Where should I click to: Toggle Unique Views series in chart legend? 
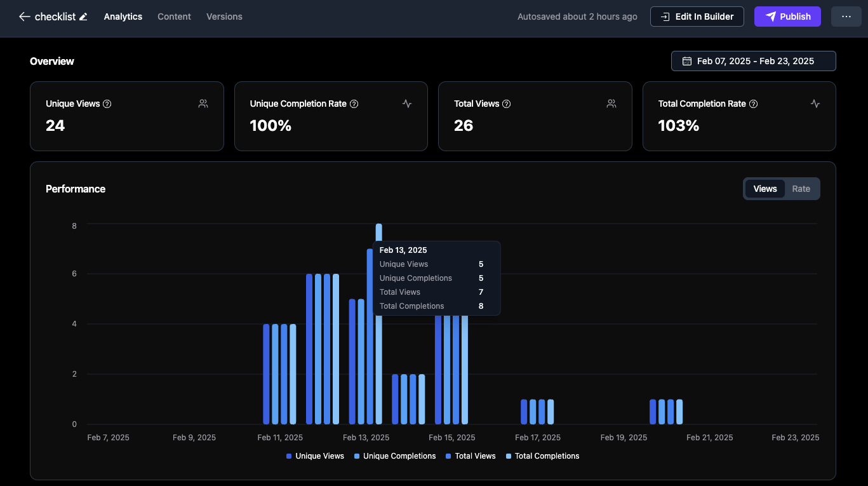tap(315, 456)
